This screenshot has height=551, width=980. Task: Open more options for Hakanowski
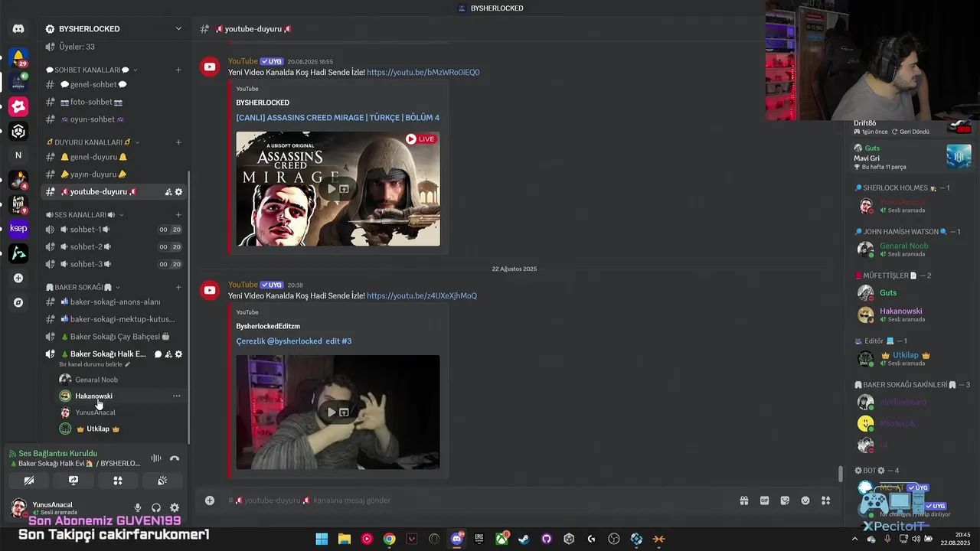click(x=177, y=396)
